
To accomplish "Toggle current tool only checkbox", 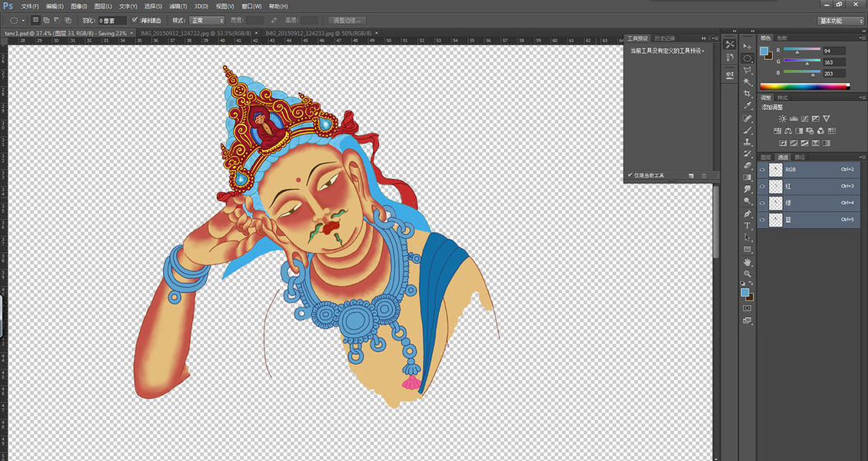I will (x=630, y=175).
